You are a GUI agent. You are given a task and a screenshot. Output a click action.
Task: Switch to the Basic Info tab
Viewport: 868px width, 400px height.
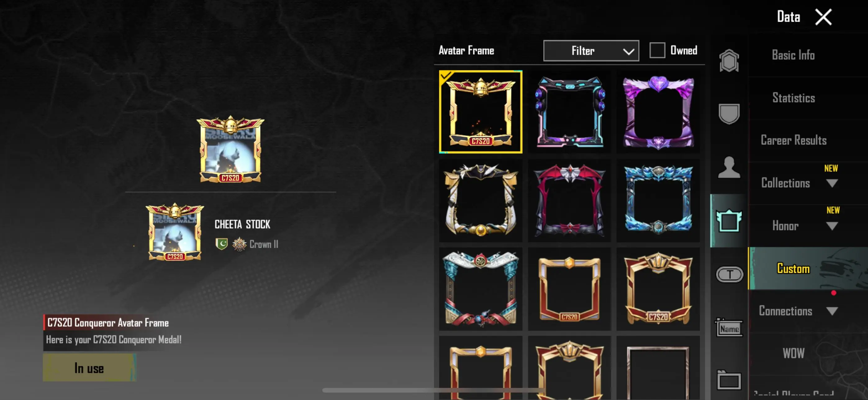click(793, 55)
